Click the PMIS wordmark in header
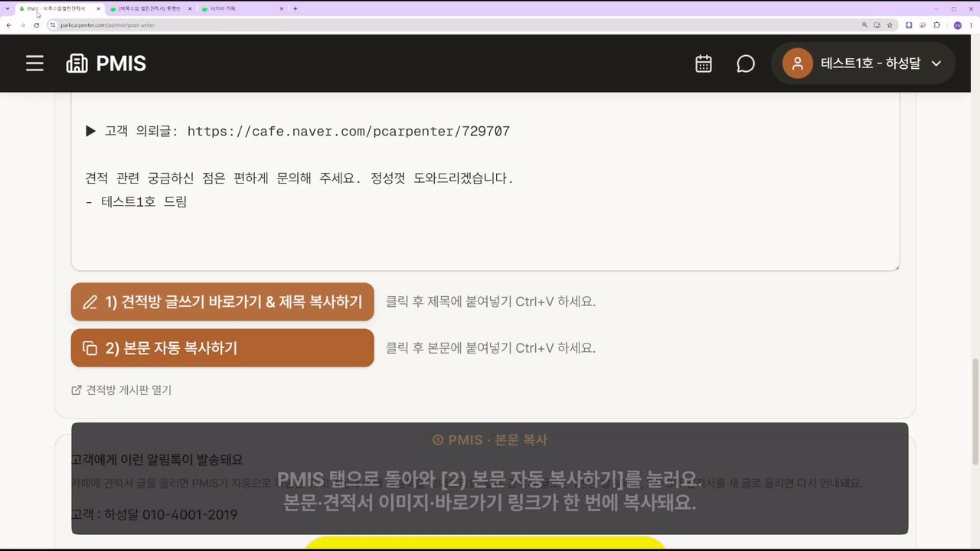The width and height of the screenshot is (980, 551). coord(121,64)
